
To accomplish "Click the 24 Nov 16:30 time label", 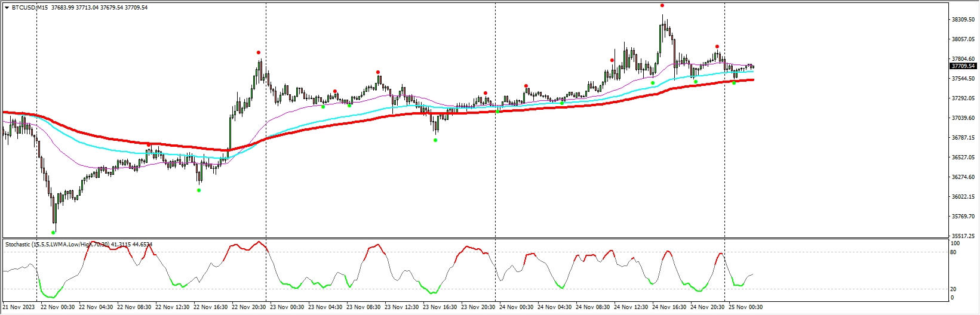I will (x=669, y=308).
